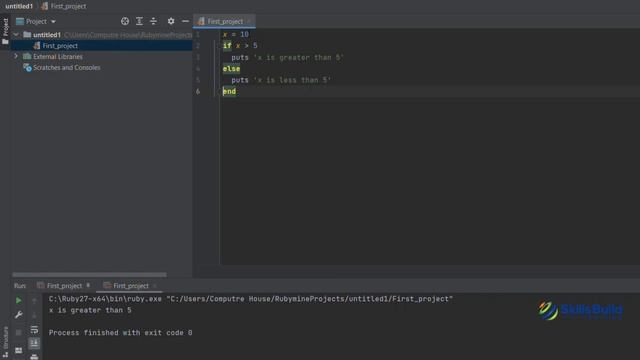Close the second First_project Run tab
Viewport: 640px width, 360px height.
pos(155,286)
